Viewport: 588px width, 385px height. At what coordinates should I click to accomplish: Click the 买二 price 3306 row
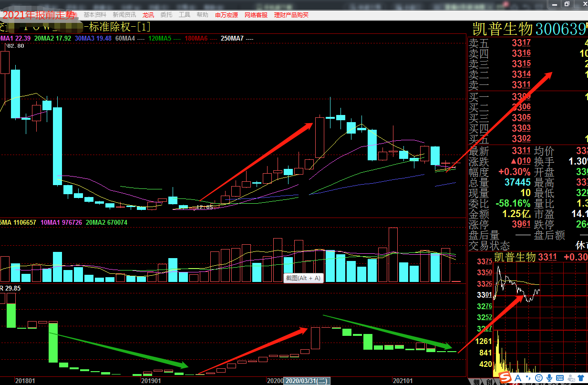click(x=527, y=107)
